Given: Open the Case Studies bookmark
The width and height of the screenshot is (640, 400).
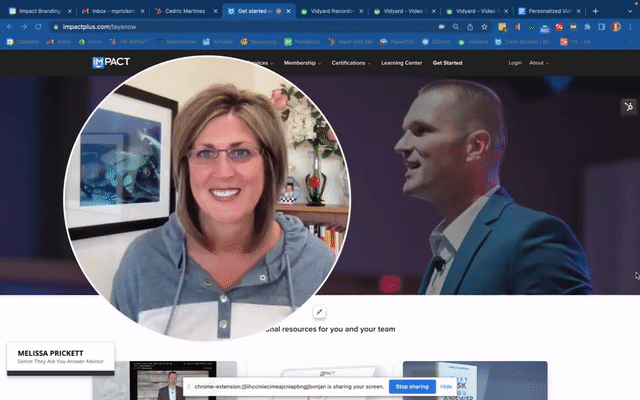Looking at the screenshot, I should 524,42.
